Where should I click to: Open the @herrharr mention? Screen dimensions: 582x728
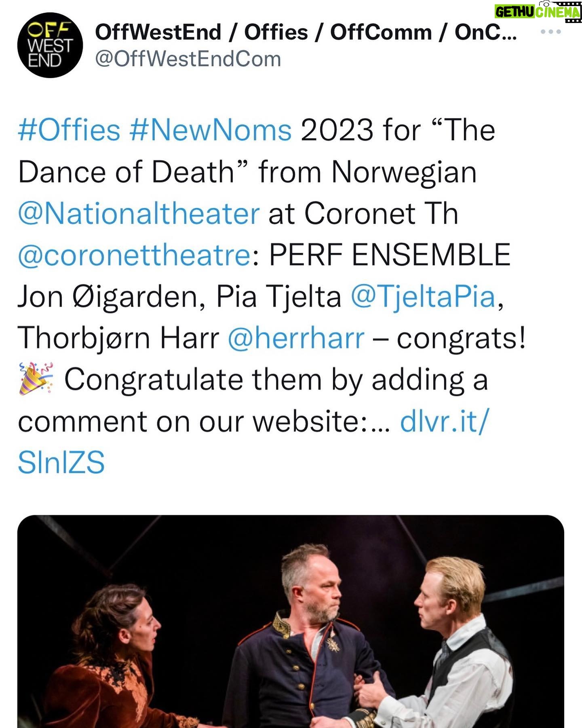(296, 338)
